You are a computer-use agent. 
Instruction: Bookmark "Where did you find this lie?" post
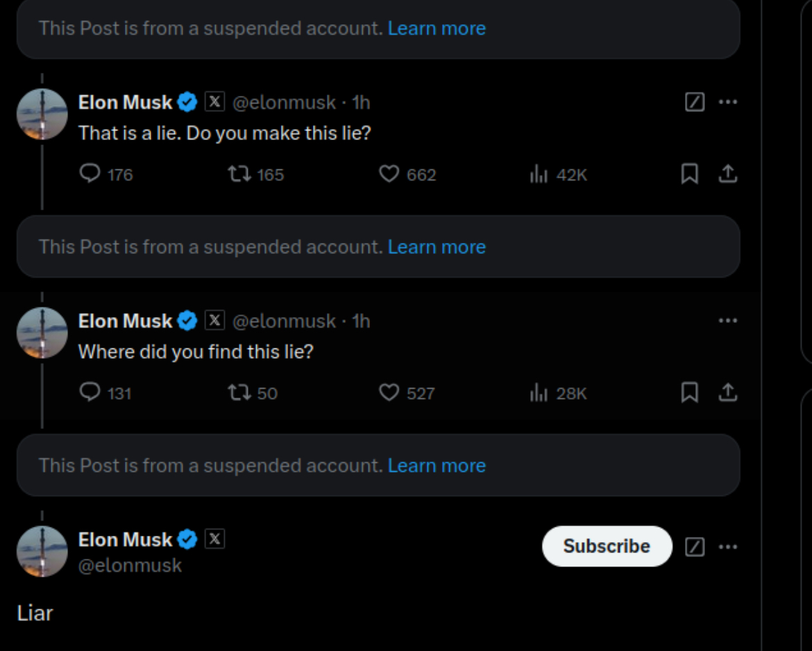(x=689, y=393)
